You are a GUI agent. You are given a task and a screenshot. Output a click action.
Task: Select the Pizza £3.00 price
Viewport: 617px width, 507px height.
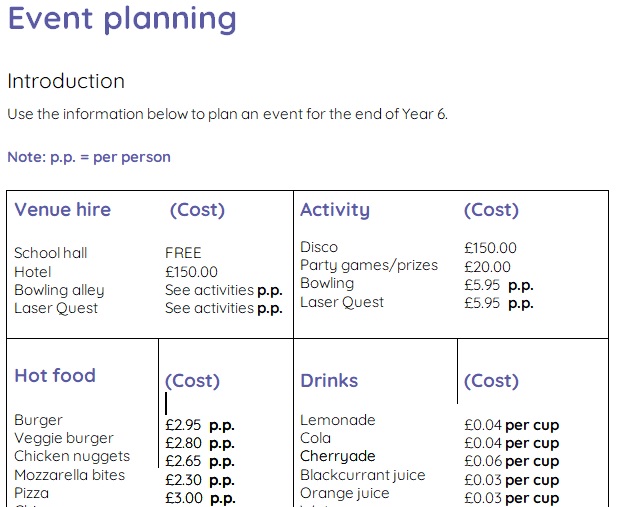tap(184, 498)
